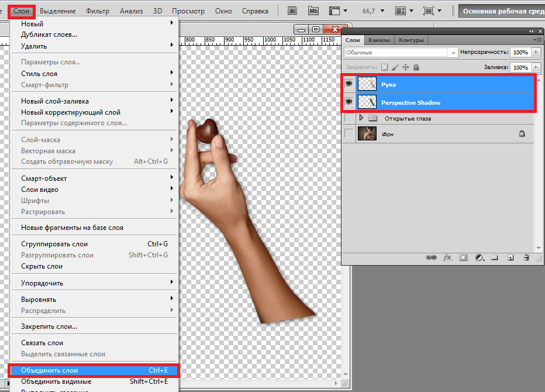Screen dimensions: 545x392
Task: Switch to the Контуры tab
Action: pyautogui.click(x=411, y=40)
